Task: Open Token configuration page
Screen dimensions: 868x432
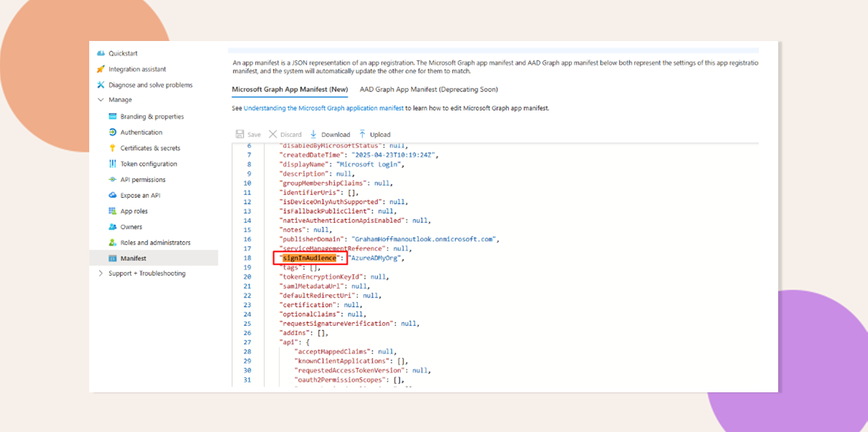Action: pos(148,164)
